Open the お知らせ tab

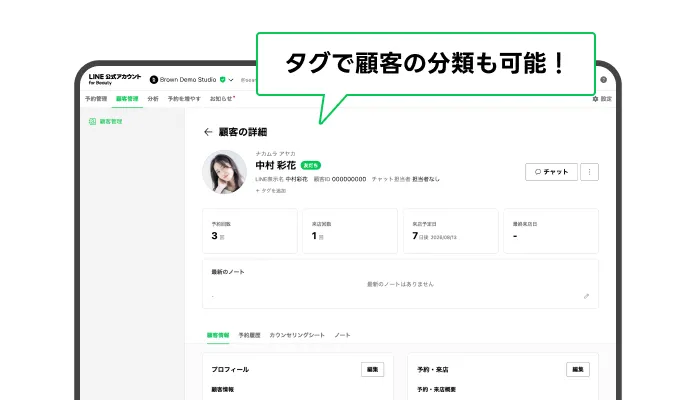[x=222, y=99]
